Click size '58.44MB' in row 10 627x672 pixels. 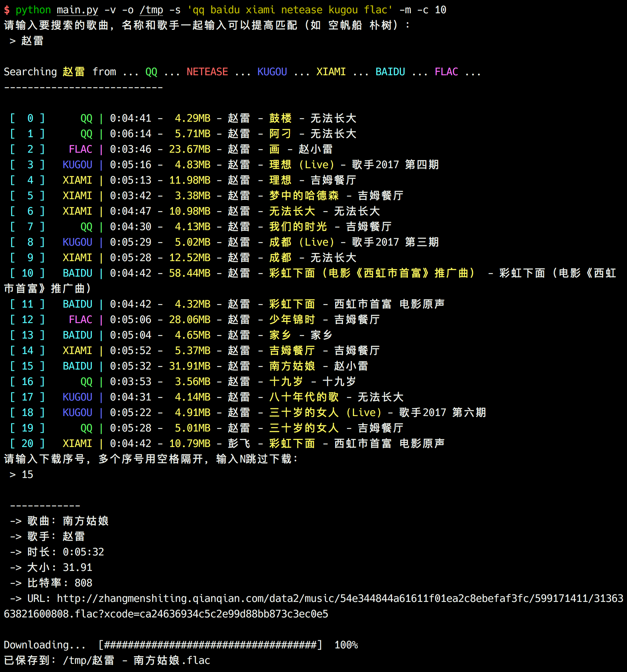tap(190, 273)
